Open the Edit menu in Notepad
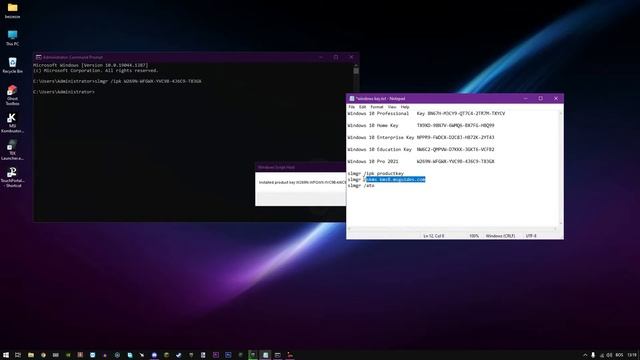 [362, 107]
